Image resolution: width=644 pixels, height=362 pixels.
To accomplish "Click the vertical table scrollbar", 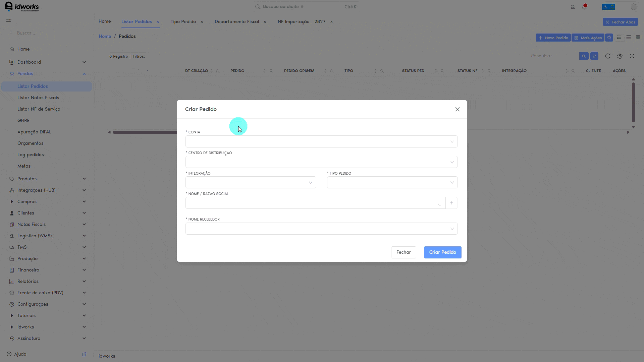I will (x=633, y=102).
